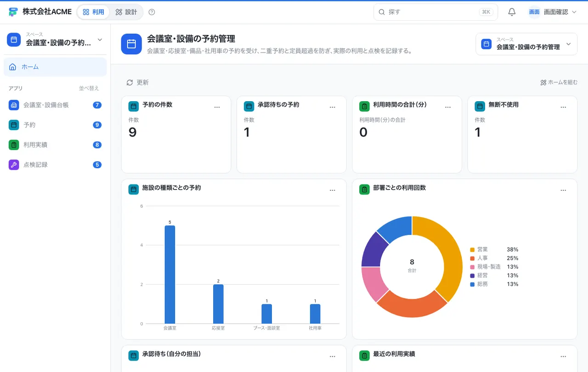This screenshot has width=588, height=372.
Task: Click the 経営 legend entry
Action: coord(494,275)
